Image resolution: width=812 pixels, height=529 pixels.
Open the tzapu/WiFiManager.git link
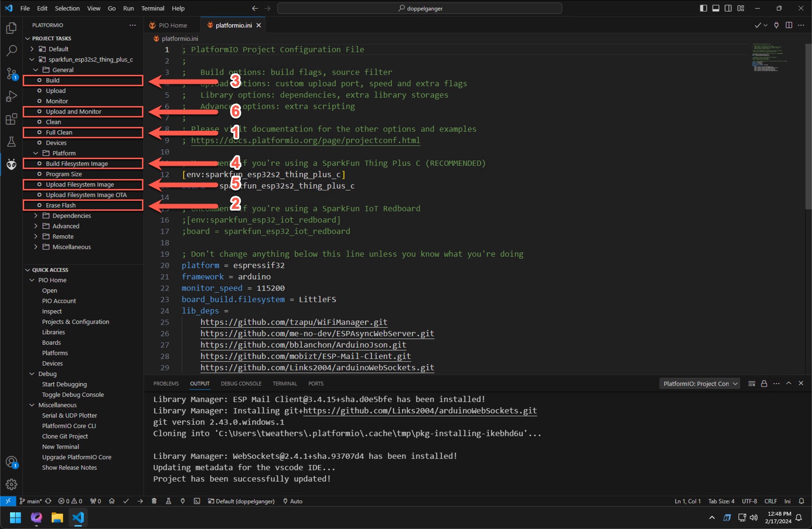pos(294,322)
